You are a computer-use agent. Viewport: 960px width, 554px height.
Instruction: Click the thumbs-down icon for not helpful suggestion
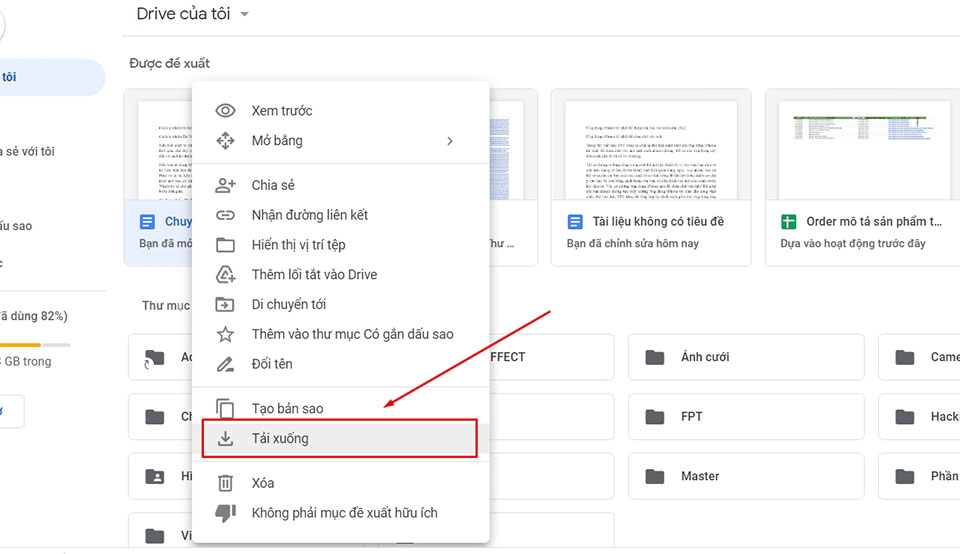click(x=225, y=513)
